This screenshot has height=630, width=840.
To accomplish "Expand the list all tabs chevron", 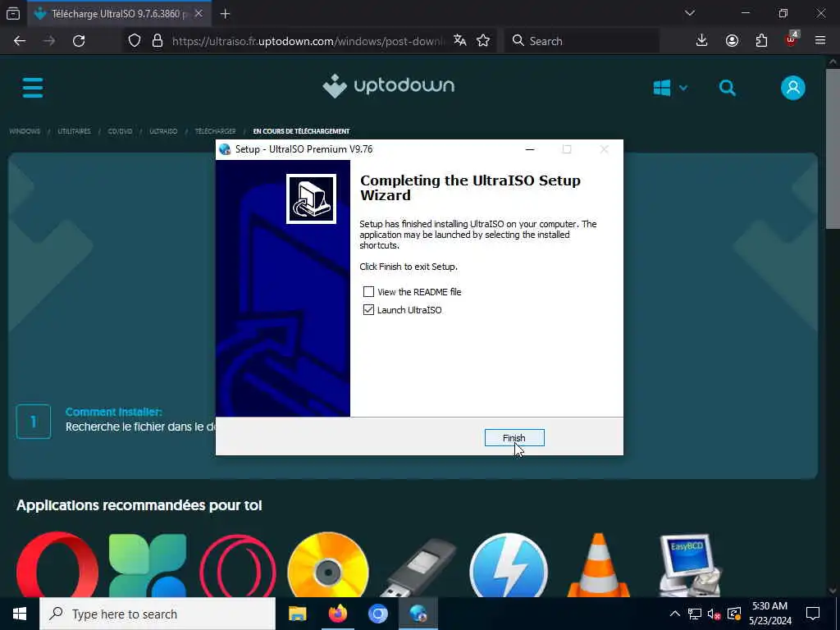I will pyautogui.click(x=690, y=13).
